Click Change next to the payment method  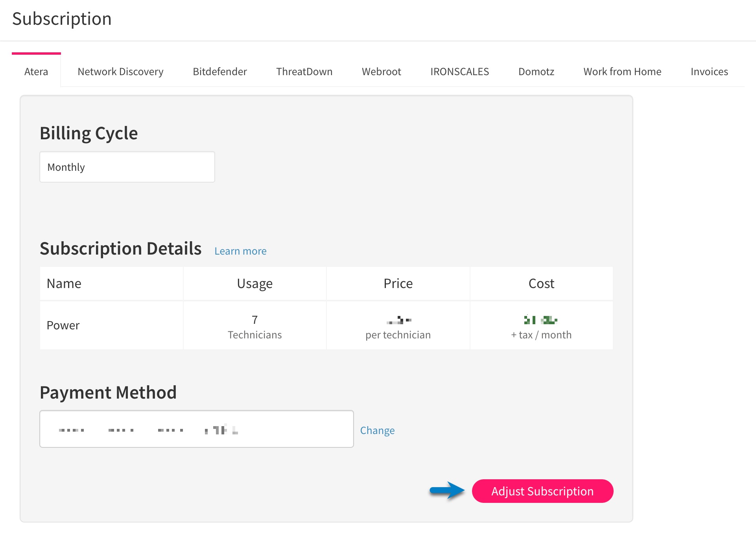click(x=377, y=430)
